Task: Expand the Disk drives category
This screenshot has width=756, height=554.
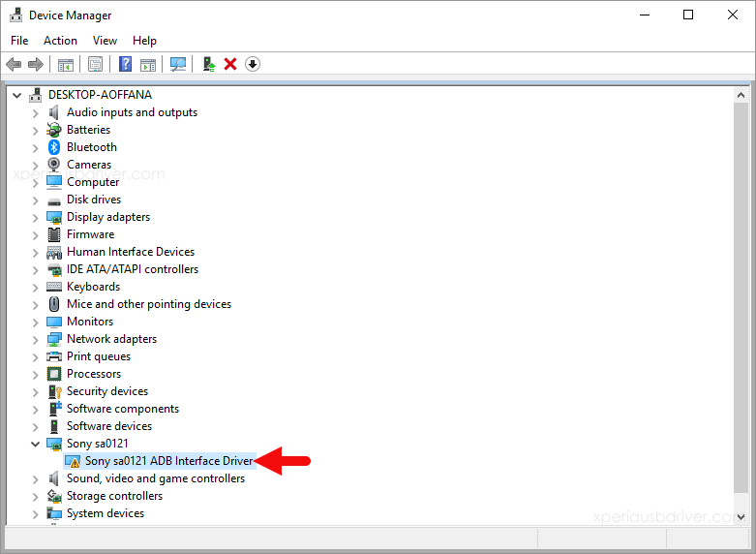Action: point(35,200)
